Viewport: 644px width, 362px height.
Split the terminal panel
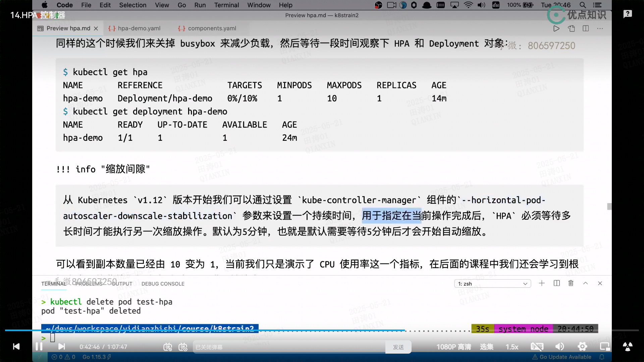(x=557, y=283)
